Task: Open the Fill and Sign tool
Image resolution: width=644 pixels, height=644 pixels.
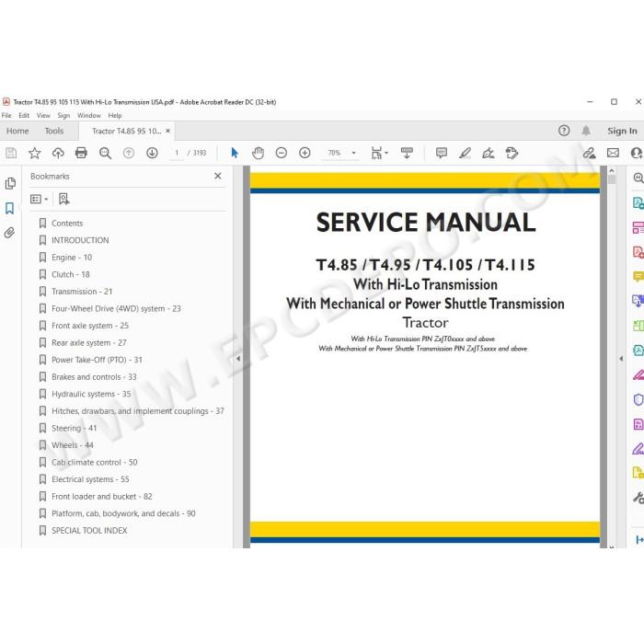Action: (489, 154)
